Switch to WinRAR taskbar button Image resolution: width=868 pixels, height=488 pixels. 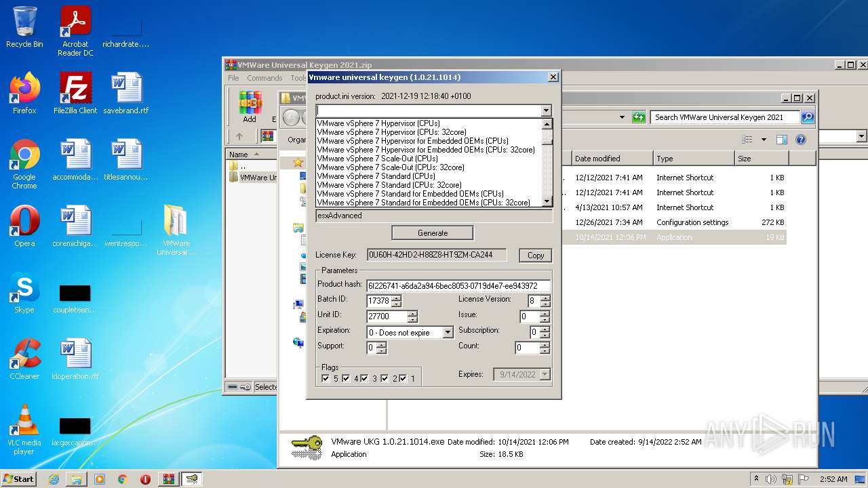click(x=168, y=479)
